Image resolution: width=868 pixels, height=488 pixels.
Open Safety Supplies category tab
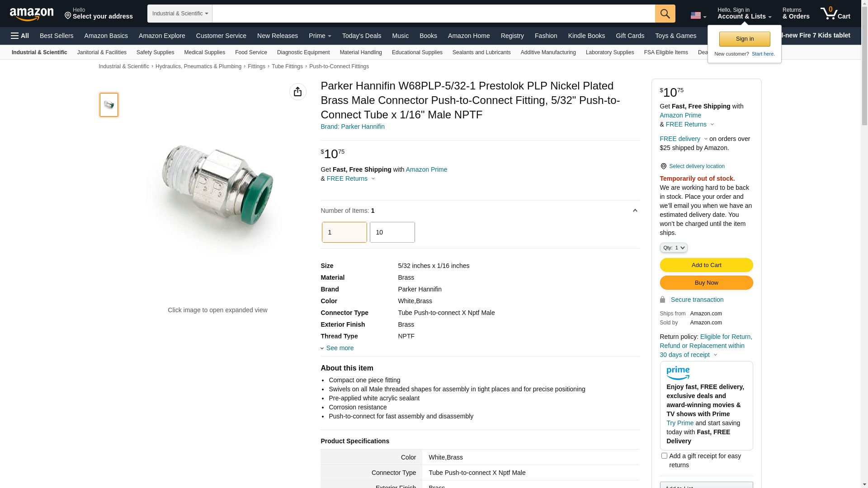click(x=155, y=52)
